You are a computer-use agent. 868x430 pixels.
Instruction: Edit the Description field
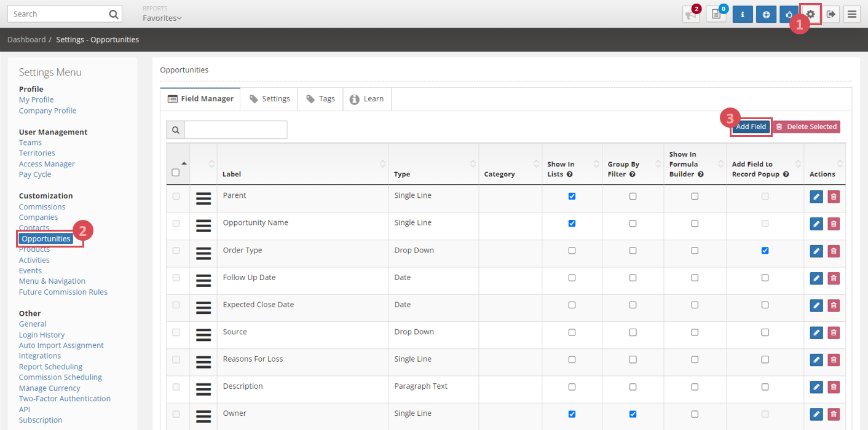816,387
